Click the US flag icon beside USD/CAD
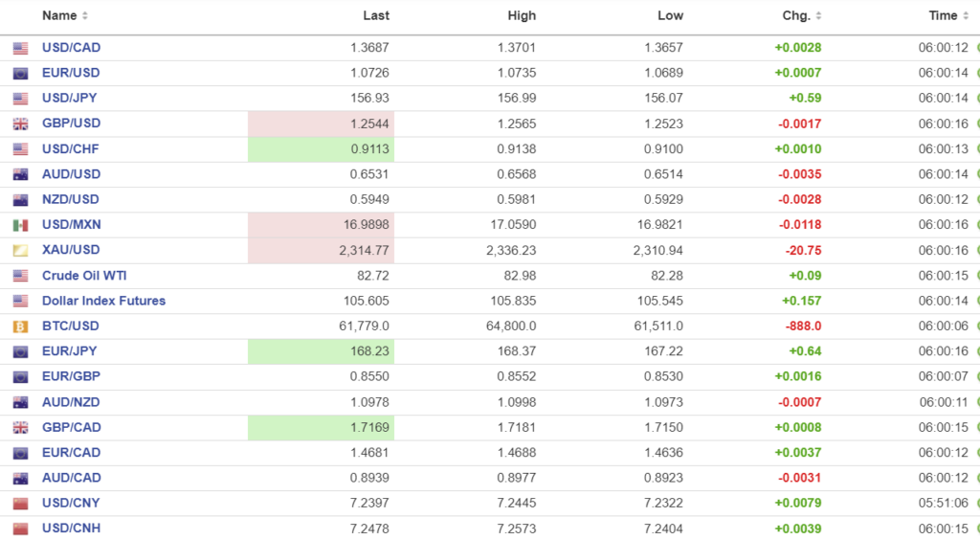 20,48
